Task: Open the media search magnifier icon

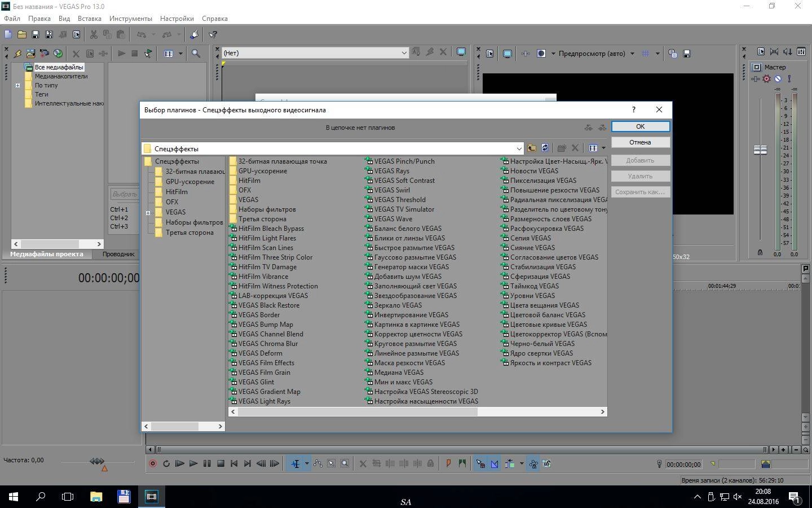Action: click(x=196, y=54)
